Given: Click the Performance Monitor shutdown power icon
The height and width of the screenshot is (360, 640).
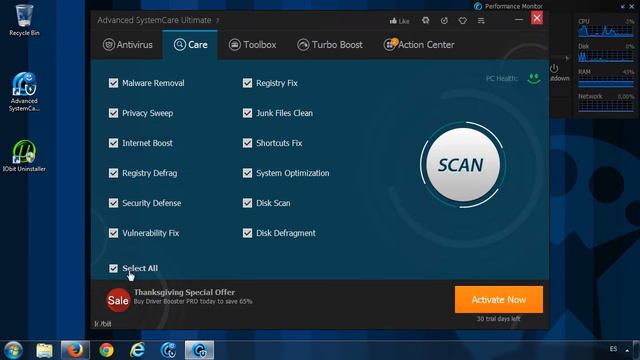Looking at the screenshot, I should 554,69.
